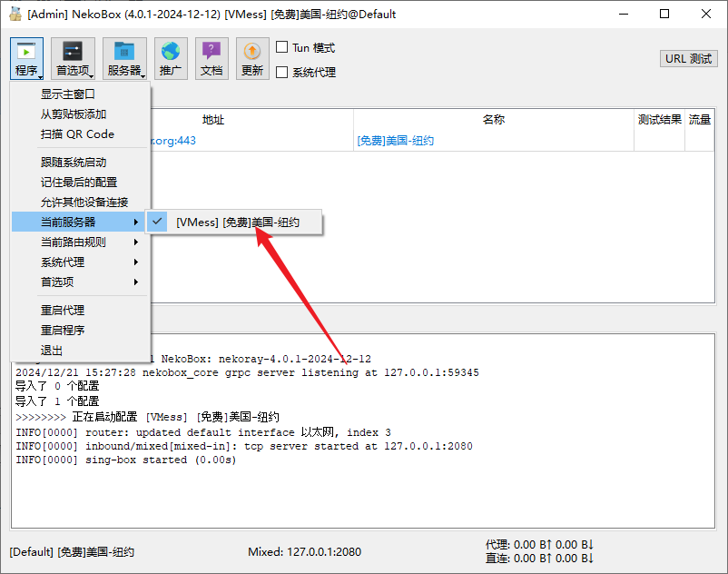Screen dimensions: 728x574
Task: Click the 代理 traffic stats in status bar
Action: (x=539, y=544)
